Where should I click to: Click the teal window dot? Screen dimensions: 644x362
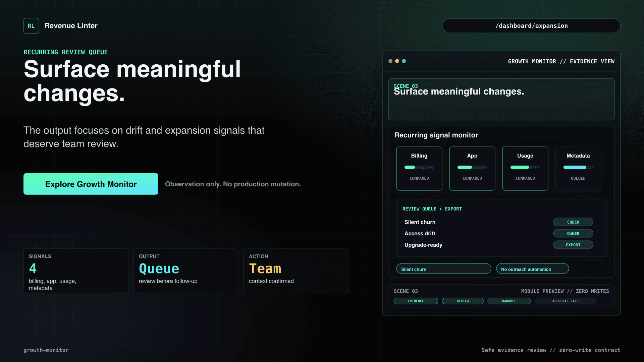point(404,61)
